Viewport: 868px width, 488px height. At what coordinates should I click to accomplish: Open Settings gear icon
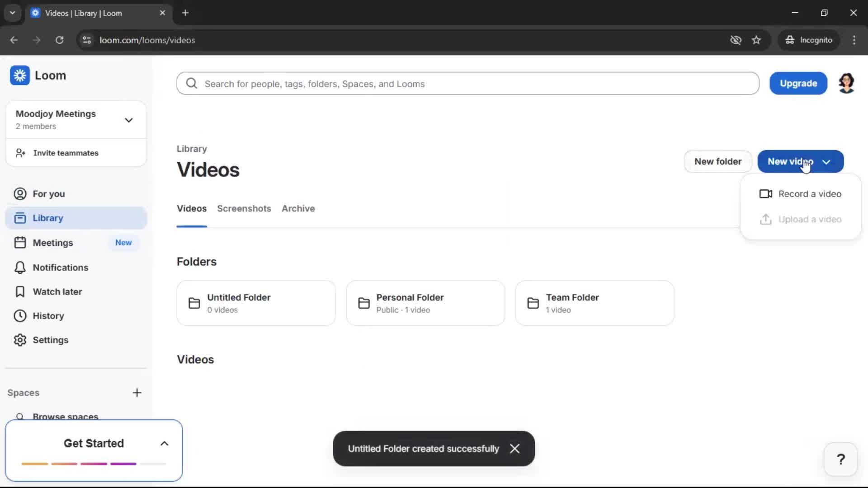click(19, 340)
